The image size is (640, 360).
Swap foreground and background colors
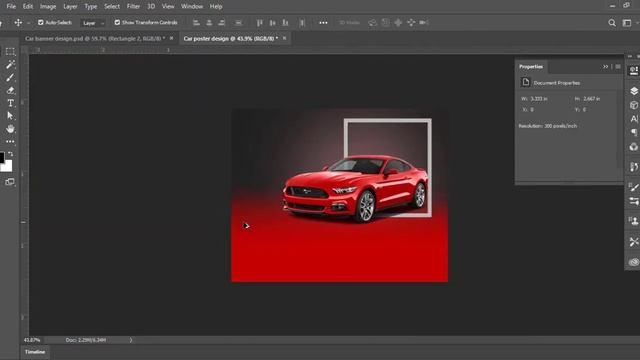tap(11, 153)
